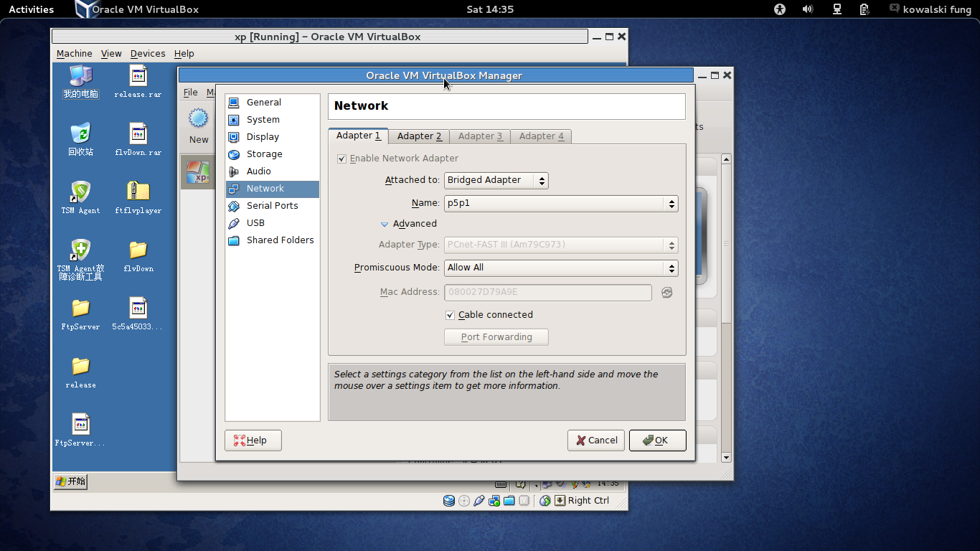Switch to the Adapter 4 tab
The width and height of the screenshot is (980, 551).
(541, 136)
